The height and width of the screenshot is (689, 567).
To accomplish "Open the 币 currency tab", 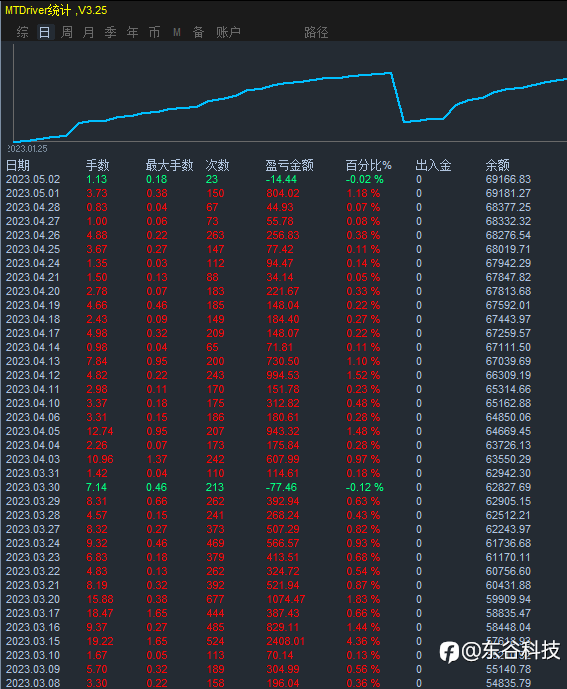I will [154, 32].
